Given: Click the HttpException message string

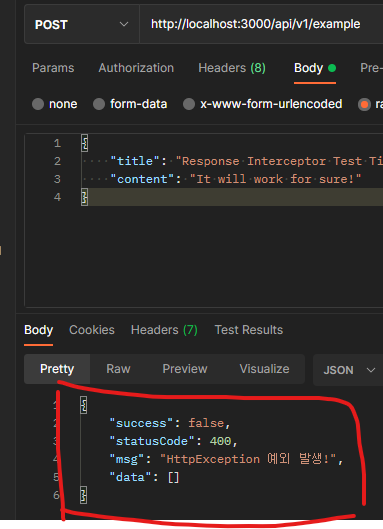Looking at the screenshot, I should point(248,459).
